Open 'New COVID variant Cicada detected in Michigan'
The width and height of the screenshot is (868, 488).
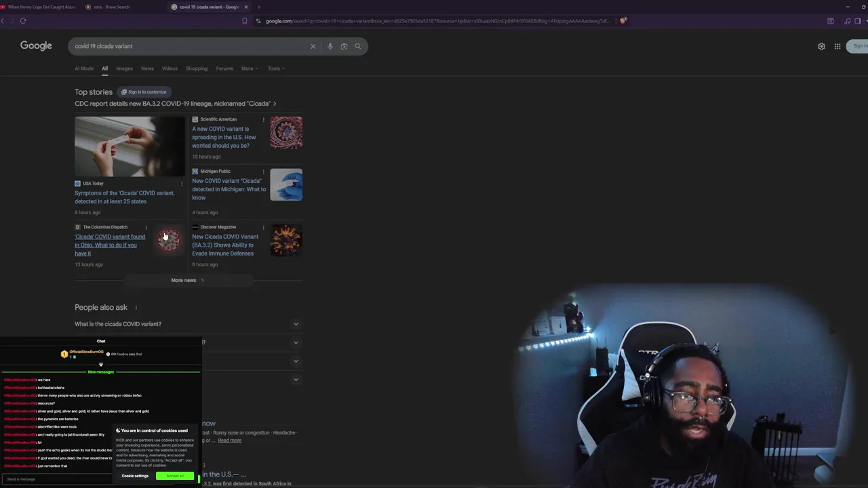click(x=229, y=189)
